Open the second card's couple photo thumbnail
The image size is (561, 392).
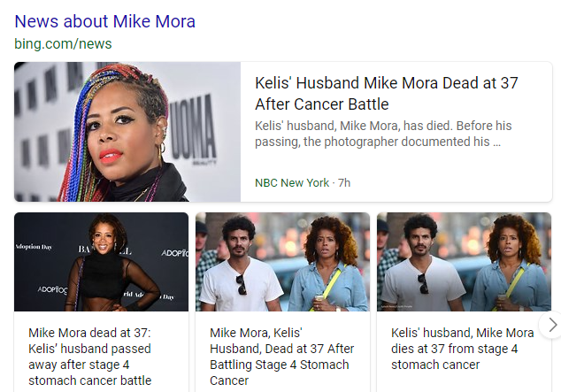click(282, 262)
